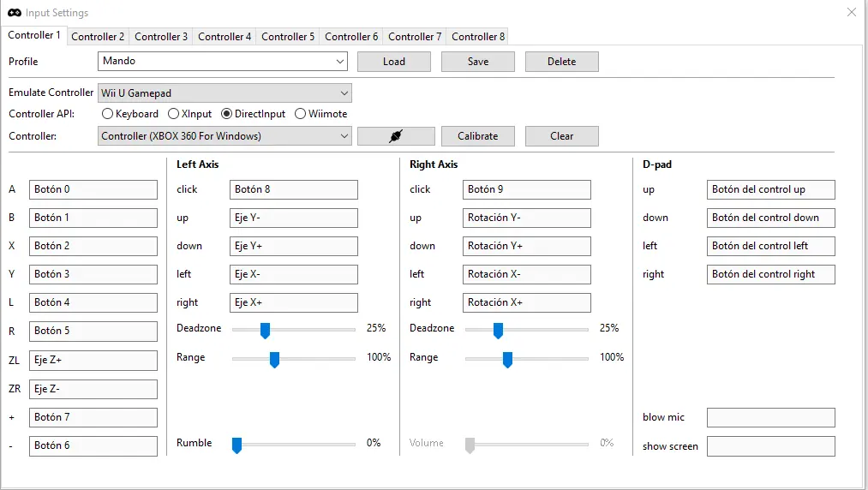The width and height of the screenshot is (868, 490).
Task: Click the Save profile button
Action: click(x=478, y=62)
